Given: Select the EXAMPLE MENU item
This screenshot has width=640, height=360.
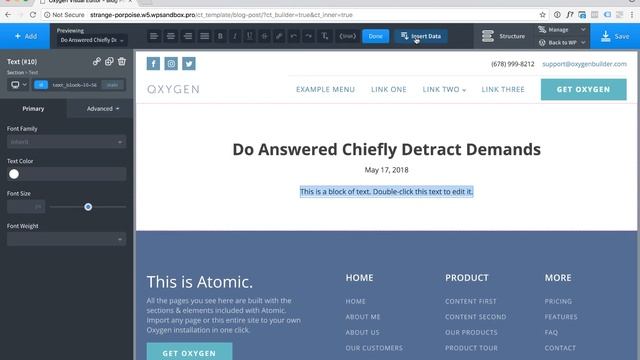Looking at the screenshot, I should click(325, 89).
